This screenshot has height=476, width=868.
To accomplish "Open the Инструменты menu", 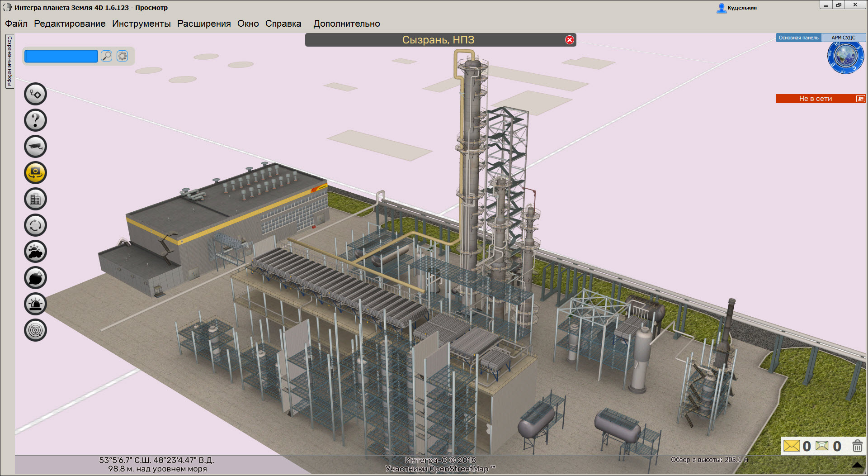I will [x=141, y=24].
